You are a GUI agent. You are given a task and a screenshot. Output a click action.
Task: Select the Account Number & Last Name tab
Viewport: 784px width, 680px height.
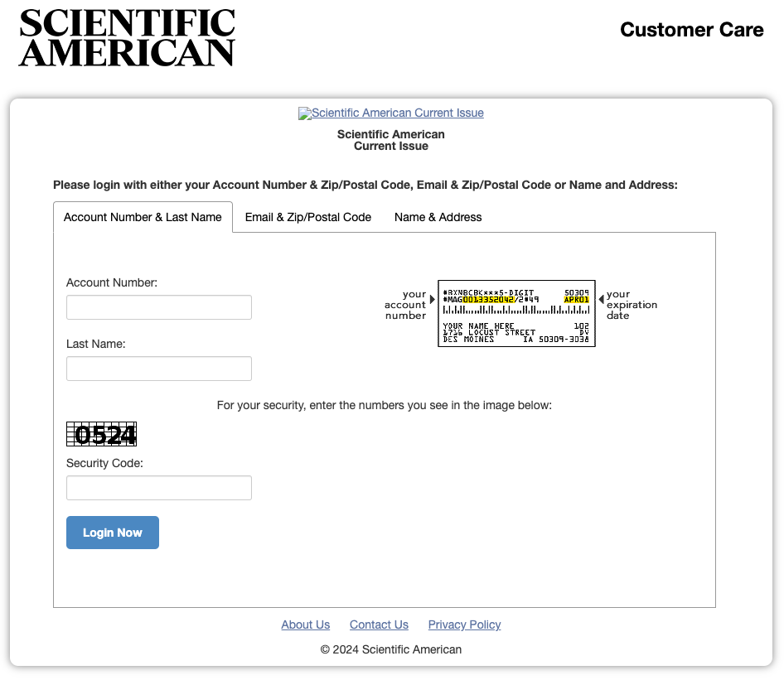pyautogui.click(x=143, y=217)
